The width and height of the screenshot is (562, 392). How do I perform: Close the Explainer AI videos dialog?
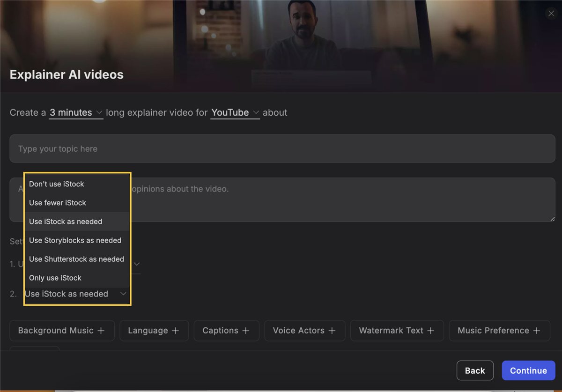point(551,14)
